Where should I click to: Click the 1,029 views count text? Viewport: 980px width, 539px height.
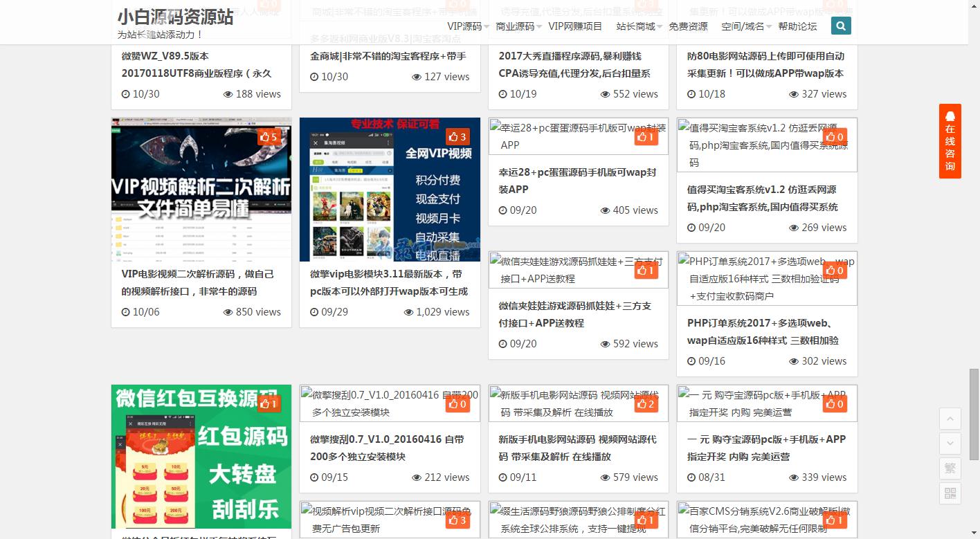tap(443, 312)
